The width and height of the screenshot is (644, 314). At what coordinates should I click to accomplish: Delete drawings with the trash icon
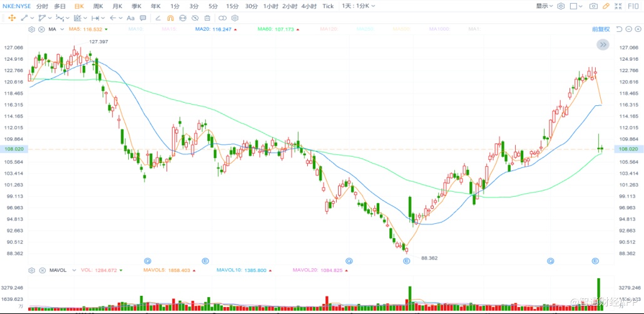(207, 18)
